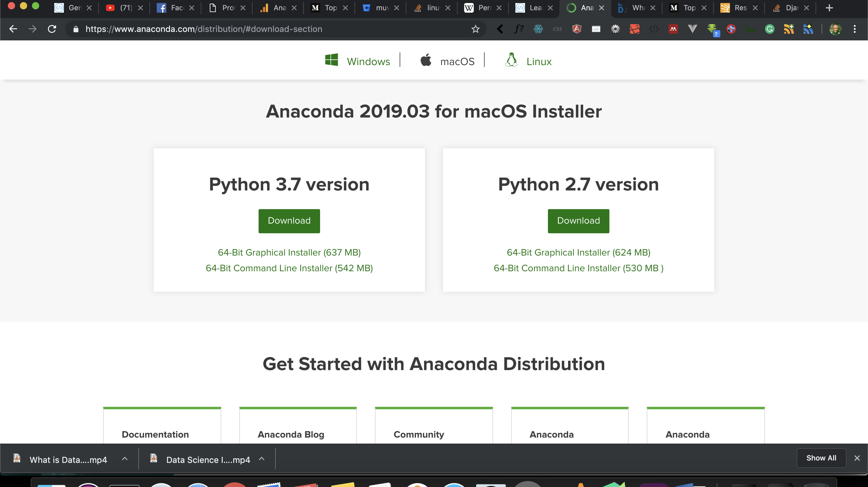Open the Anaconda Blog card
This screenshot has width=868, height=487.
298,425
